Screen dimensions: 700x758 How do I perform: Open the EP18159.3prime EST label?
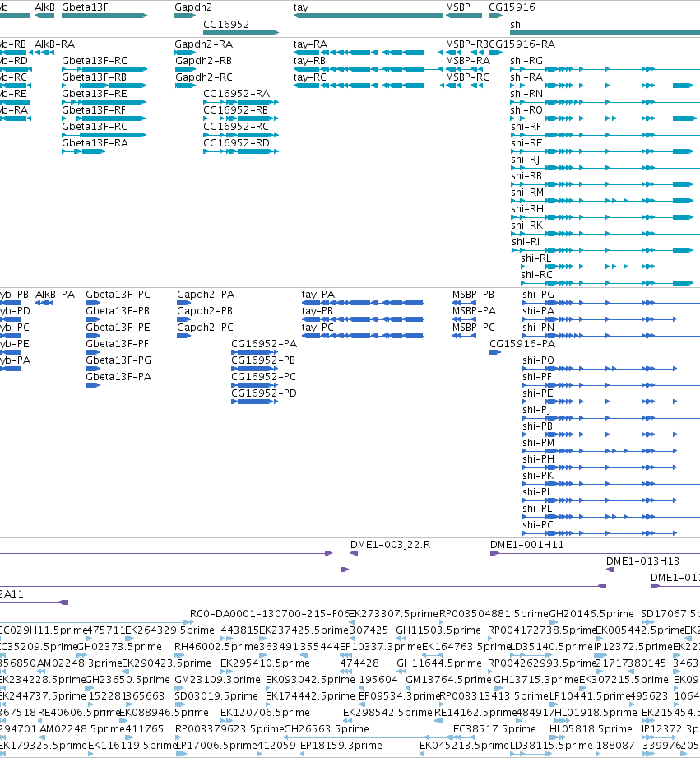coord(341,746)
